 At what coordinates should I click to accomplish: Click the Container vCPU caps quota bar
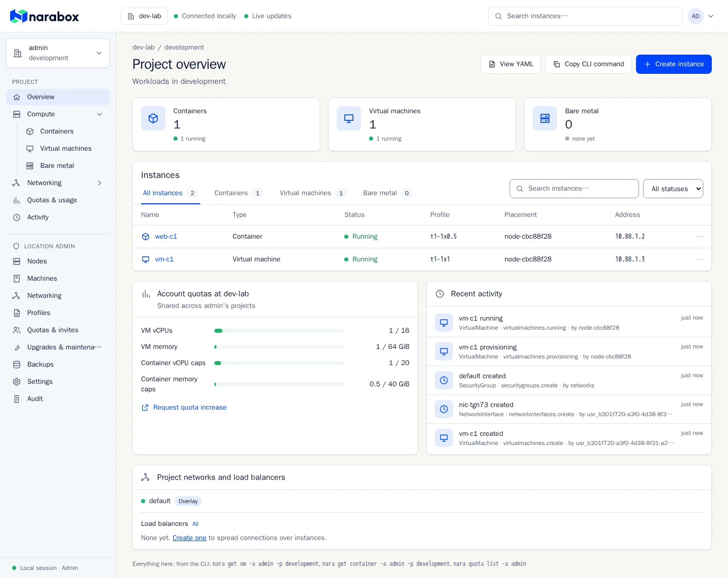(x=280, y=363)
